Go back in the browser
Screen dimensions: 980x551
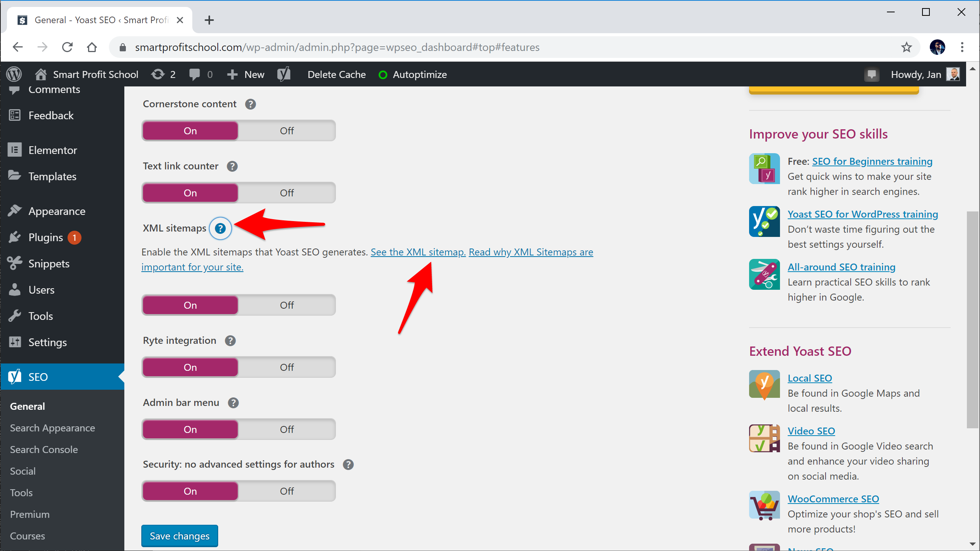pyautogui.click(x=18, y=47)
